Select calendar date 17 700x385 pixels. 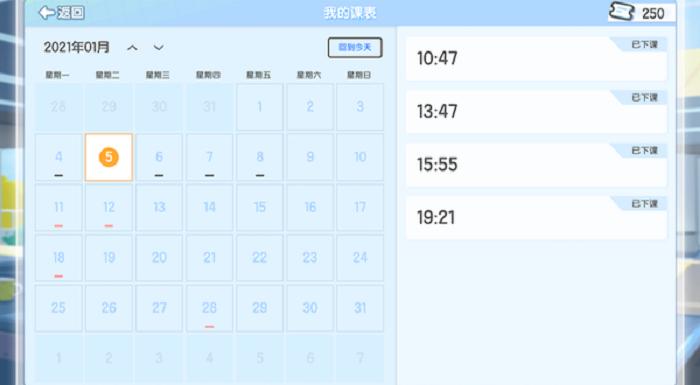[x=360, y=208]
